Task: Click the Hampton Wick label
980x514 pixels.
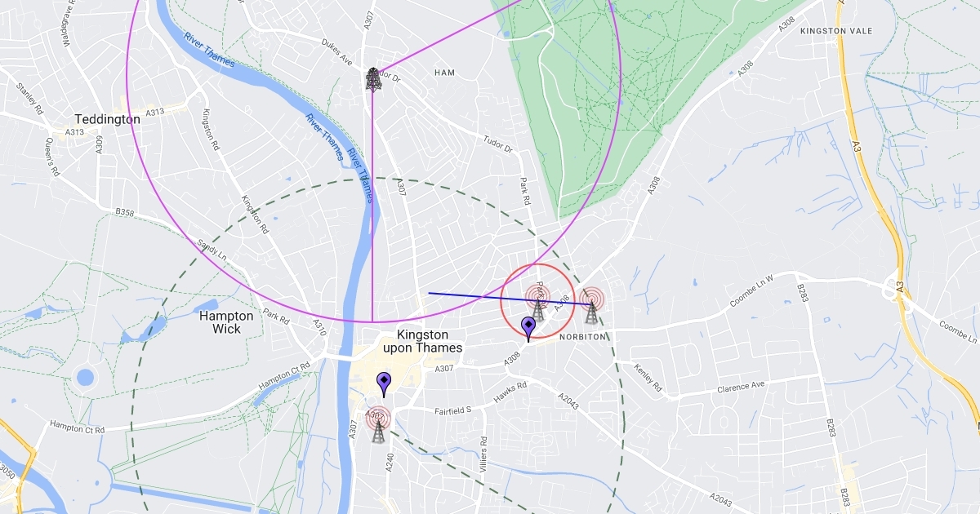Action: click(226, 322)
